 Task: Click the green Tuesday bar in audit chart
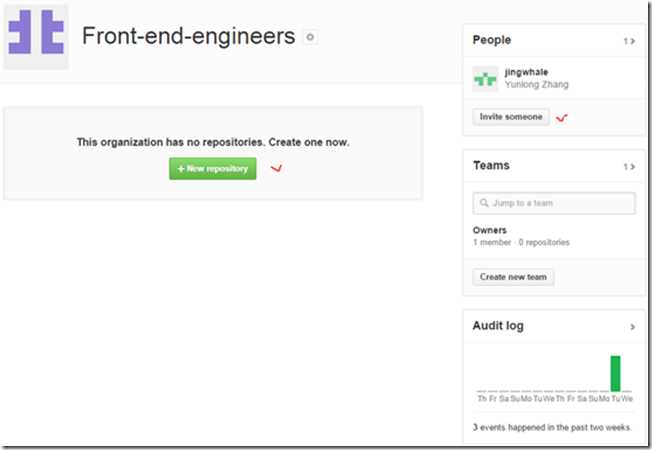[615, 373]
